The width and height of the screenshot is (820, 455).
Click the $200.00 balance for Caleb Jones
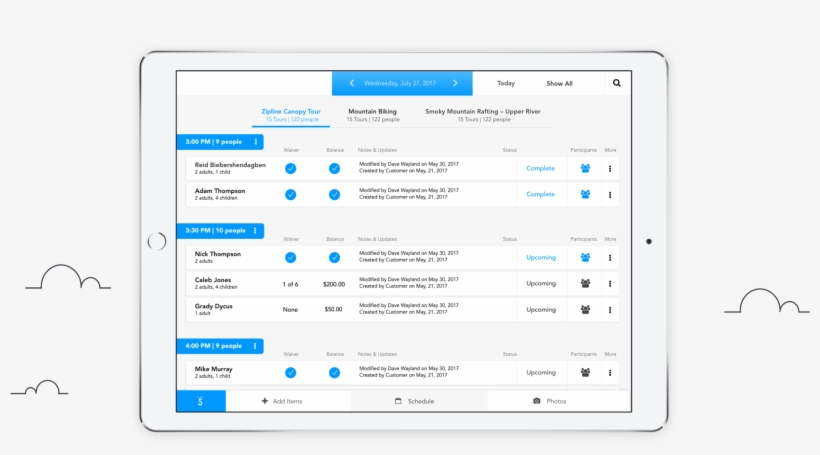click(x=334, y=285)
